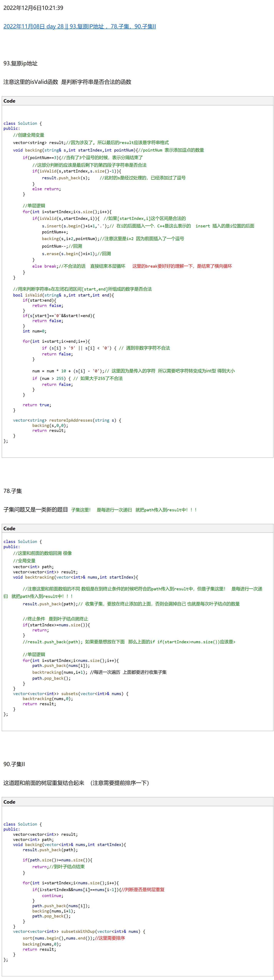Viewport: 274px width, 980px height.
Task: Click the line "int num=0;"
Action: (35, 331)
